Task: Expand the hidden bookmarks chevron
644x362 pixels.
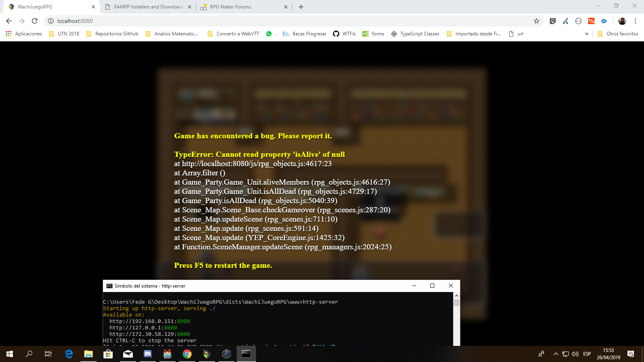Action: 586,34
